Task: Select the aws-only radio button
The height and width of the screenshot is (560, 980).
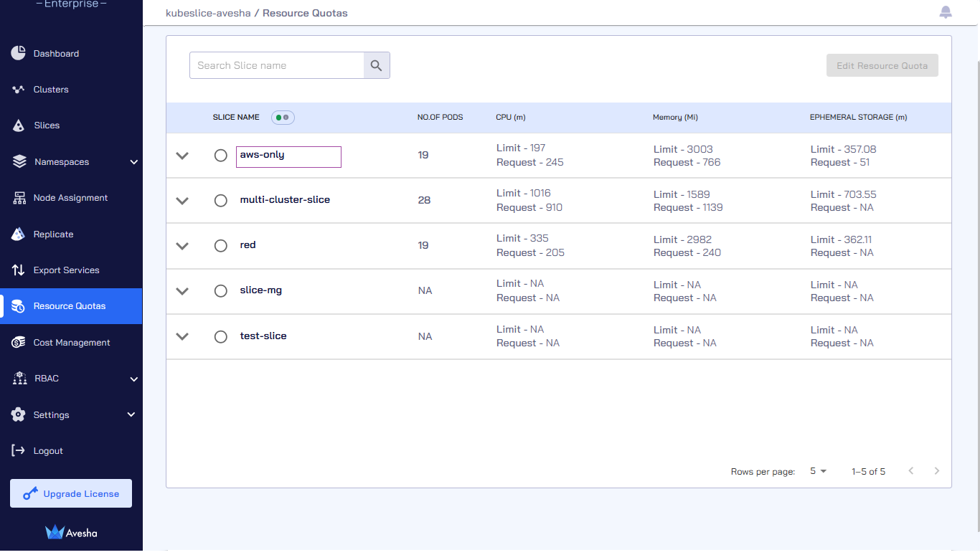Action: click(221, 156)
